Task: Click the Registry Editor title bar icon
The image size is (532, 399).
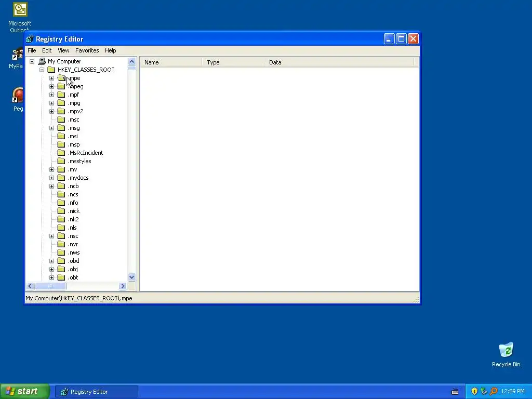Action: coord(30,39)
